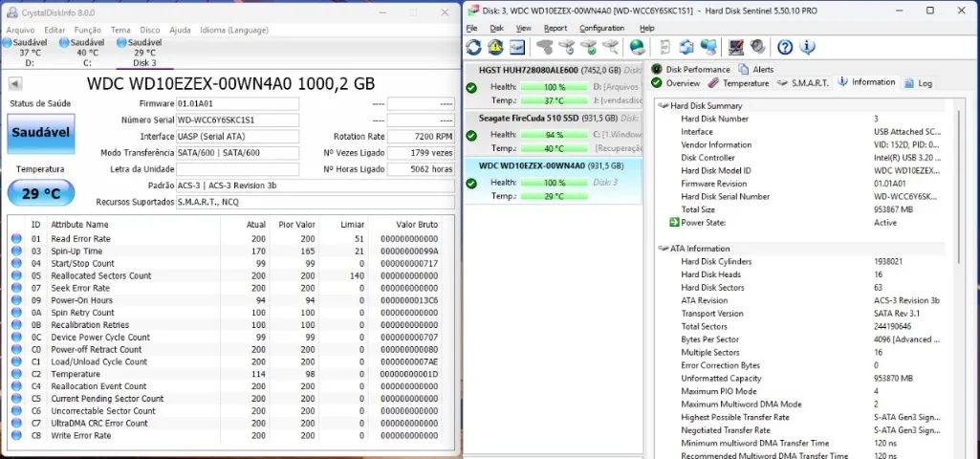Click the disk with green checkmark test icon
Screen dimensions: 980x459
pos(588,47)
